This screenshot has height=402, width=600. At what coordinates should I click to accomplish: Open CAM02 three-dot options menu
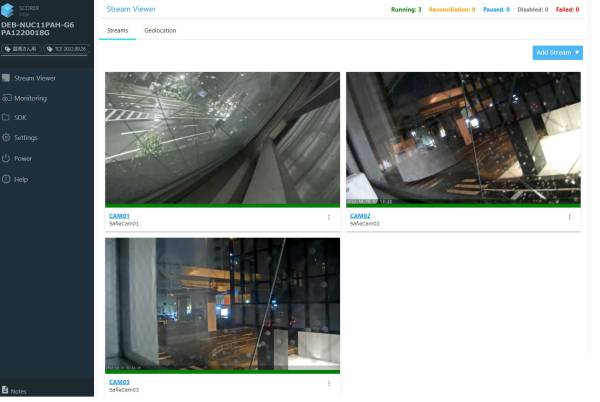570,217
